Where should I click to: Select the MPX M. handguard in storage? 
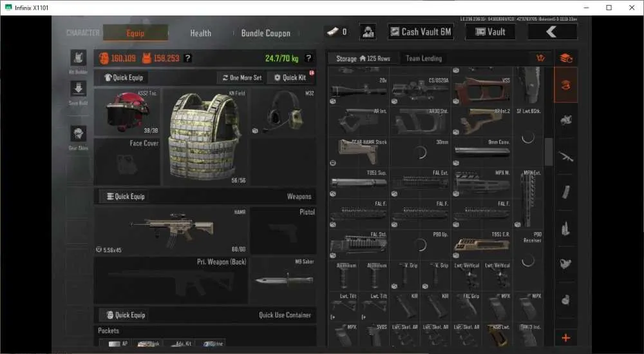click(x=482, y=182)
